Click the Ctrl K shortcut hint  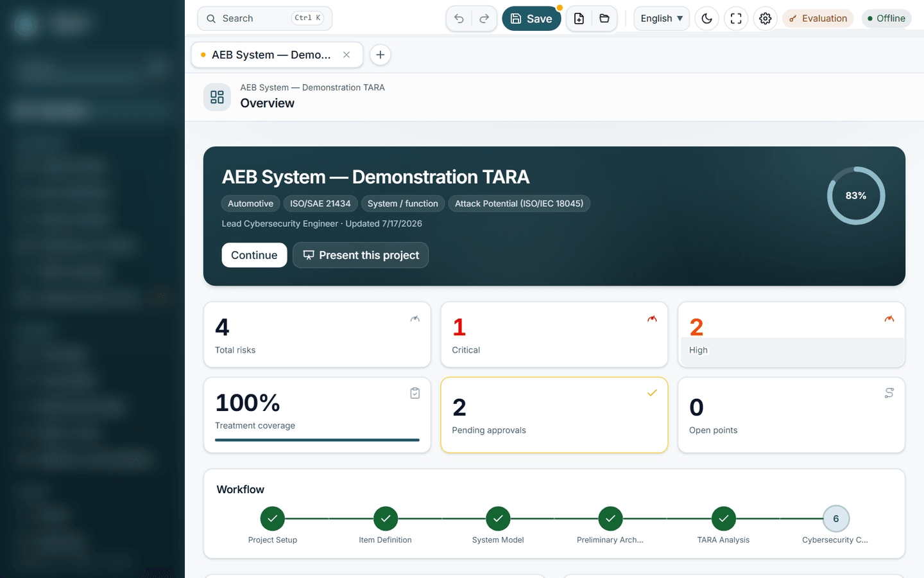coord(308,18)
